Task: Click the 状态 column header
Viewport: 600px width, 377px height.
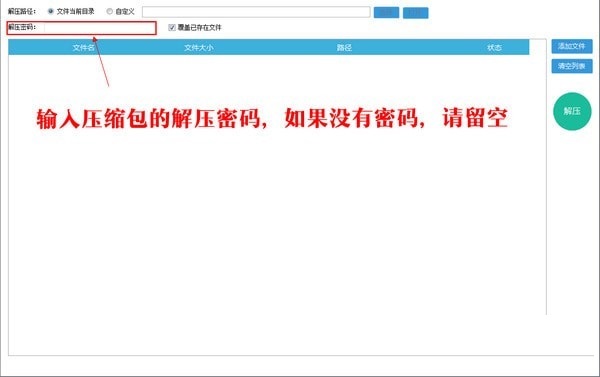Action: point(494,47)
